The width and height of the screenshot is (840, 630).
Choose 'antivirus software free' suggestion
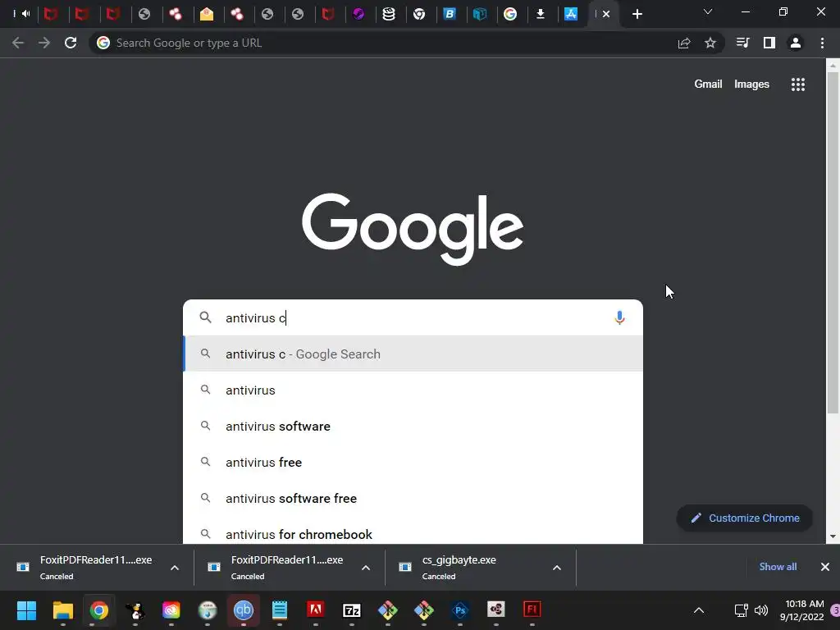click(x=413, y=498)
